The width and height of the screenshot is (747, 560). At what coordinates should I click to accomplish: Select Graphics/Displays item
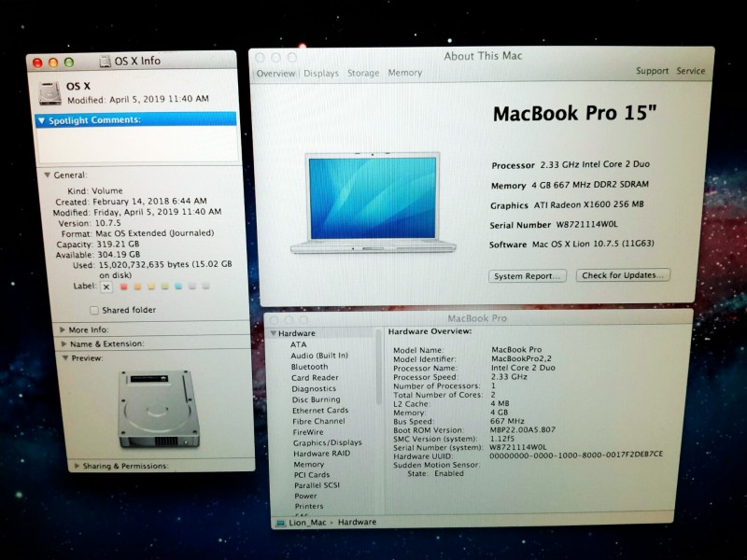point(328,442)
